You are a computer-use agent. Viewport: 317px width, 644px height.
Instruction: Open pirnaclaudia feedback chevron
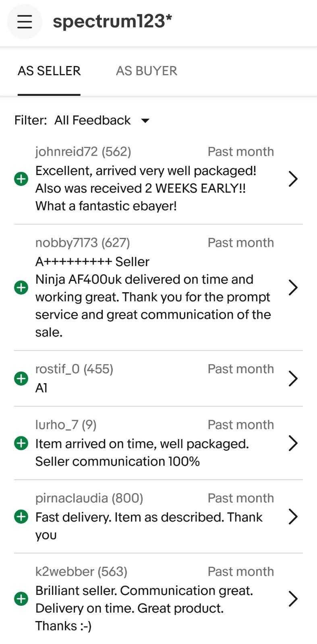[293, 516]
